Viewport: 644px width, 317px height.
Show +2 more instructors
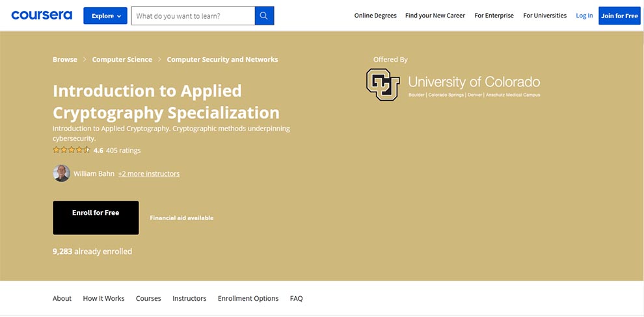(x=149, y=173)
